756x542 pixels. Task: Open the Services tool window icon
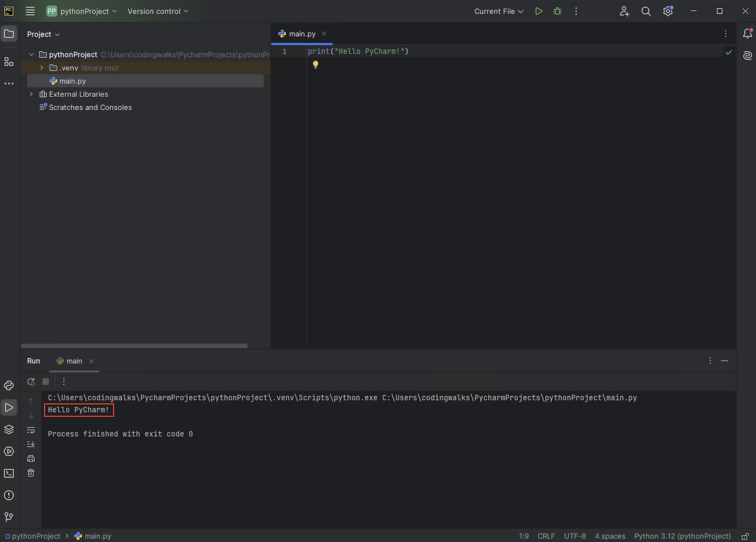point(9,451)
